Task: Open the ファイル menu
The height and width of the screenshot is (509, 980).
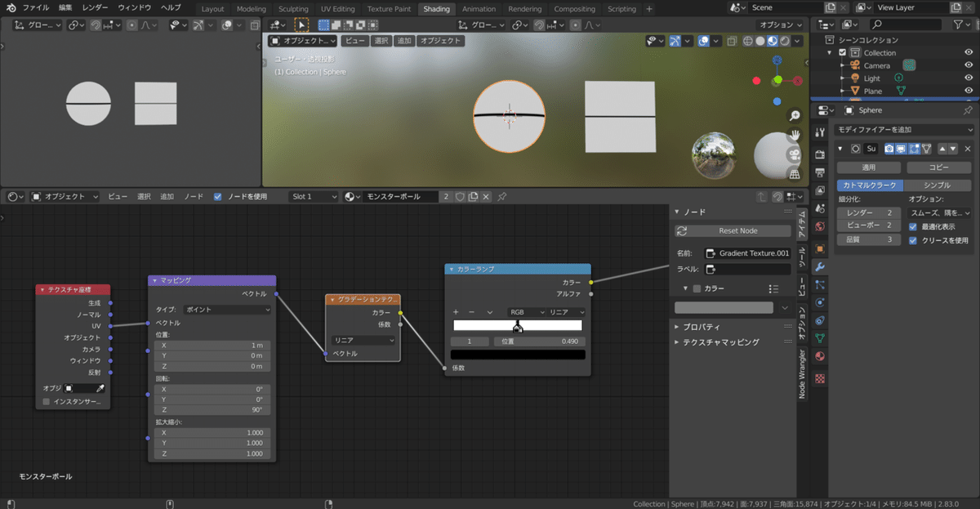Action: tap(35, 7)
